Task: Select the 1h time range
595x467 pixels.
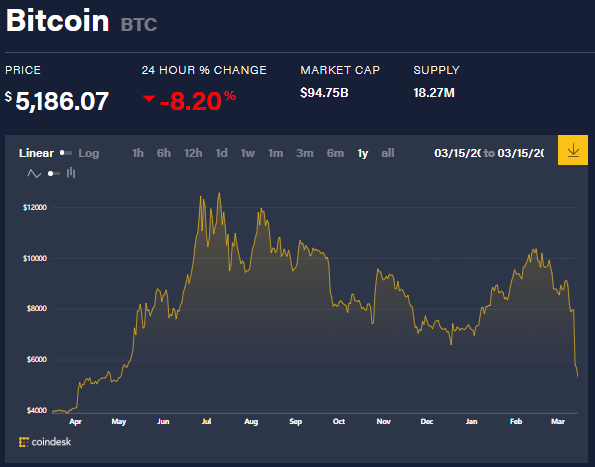Action: [138, 153]
